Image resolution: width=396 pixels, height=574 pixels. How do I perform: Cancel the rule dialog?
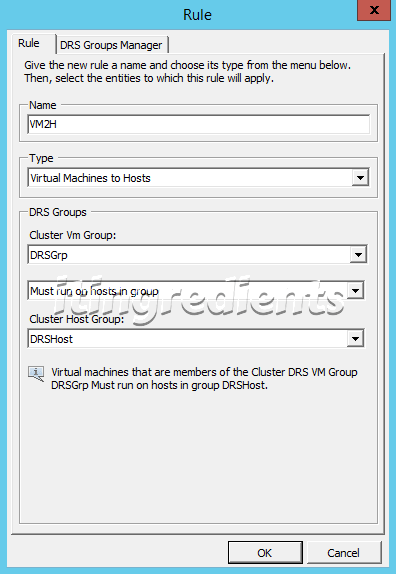pos(344,553)
